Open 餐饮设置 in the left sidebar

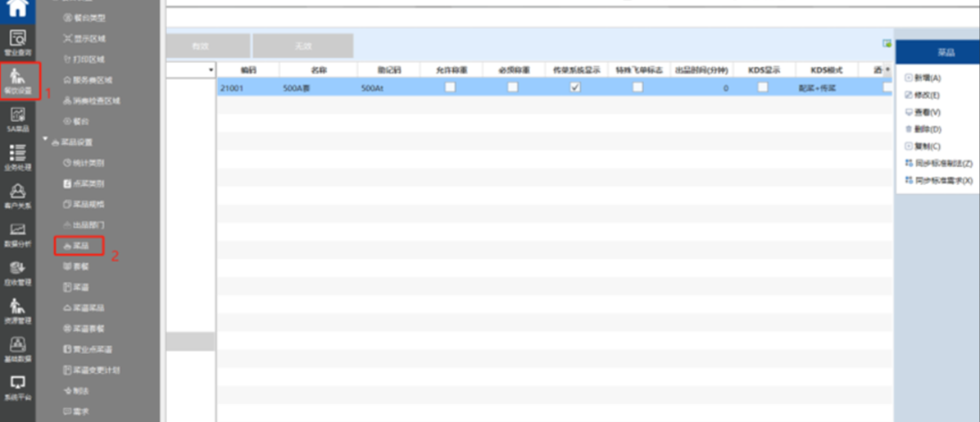[18, 80]
